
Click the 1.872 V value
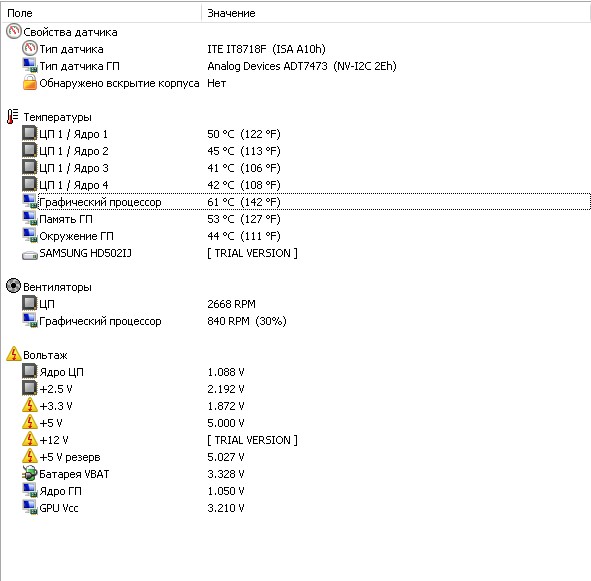(226, 406)
